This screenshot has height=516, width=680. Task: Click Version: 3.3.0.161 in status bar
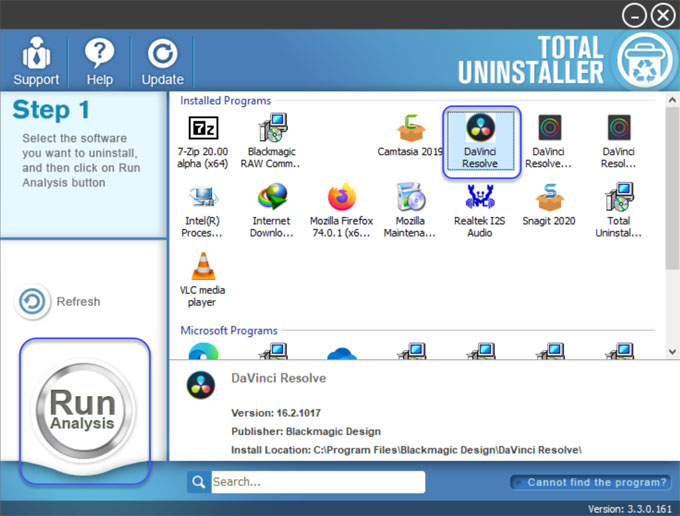(x=630, y=509)
